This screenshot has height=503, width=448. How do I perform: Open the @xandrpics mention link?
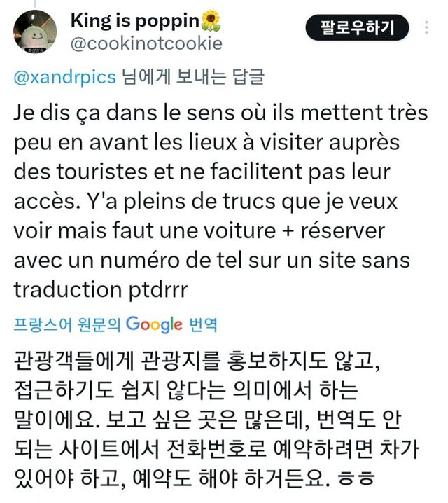[x=64, y=77]
